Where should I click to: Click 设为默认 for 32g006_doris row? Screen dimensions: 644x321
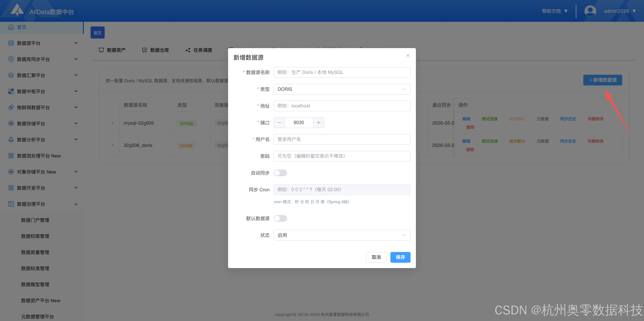(x=517, y=141)
